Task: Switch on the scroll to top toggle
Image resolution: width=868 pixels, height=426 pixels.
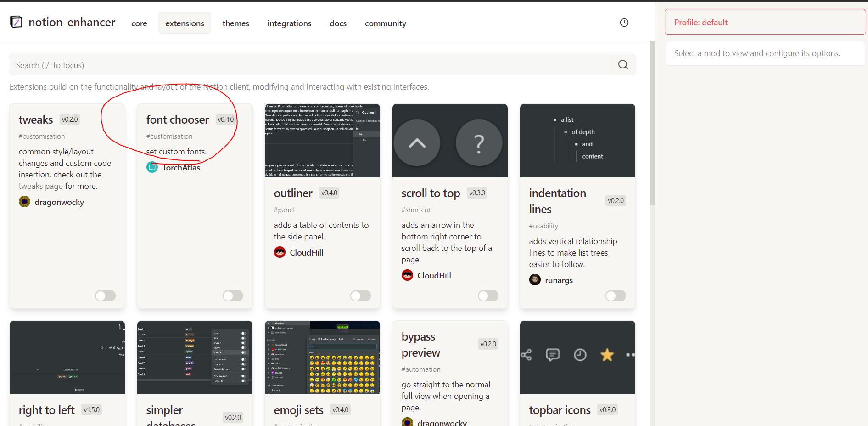Action: click(x=488, y=295)
